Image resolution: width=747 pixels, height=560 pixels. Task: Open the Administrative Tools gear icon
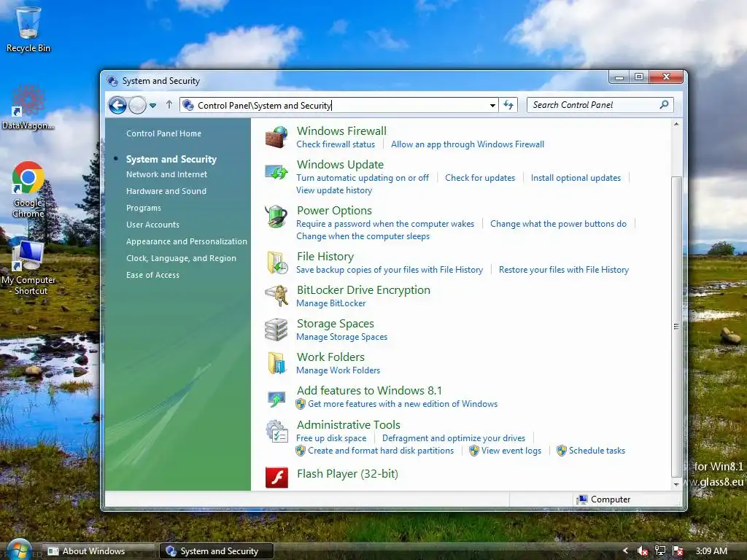coord(276,431)
